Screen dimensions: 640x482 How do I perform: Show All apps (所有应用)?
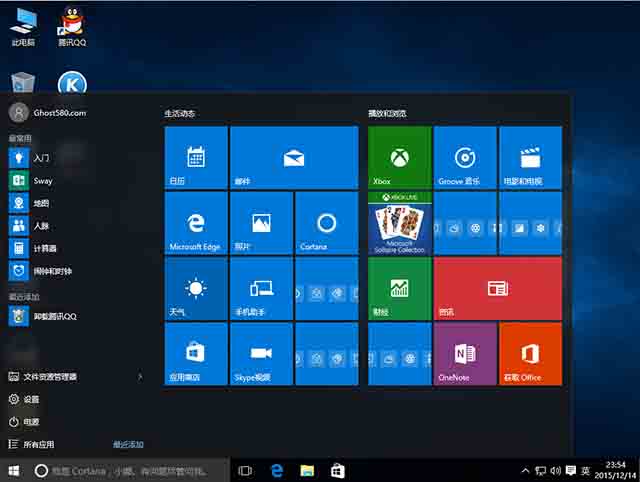[x=31, y=444]
